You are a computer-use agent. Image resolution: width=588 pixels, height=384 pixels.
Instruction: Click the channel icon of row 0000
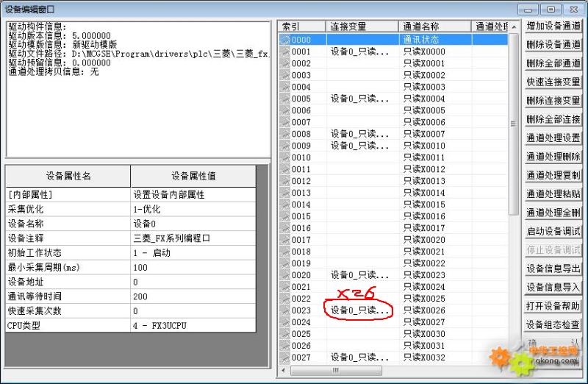pyautogui.click(x=285, y=40)
